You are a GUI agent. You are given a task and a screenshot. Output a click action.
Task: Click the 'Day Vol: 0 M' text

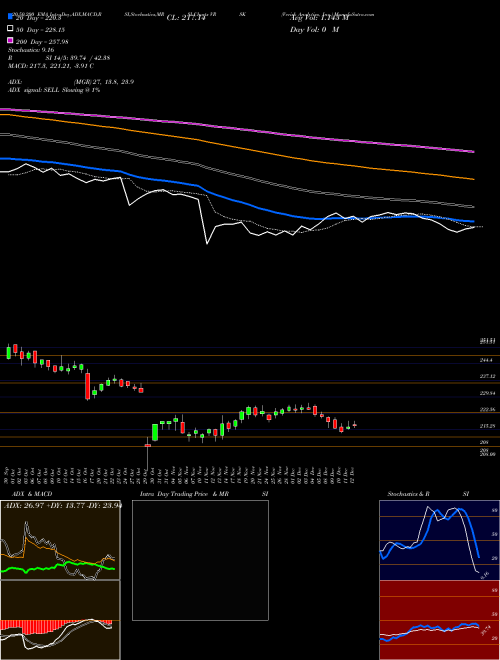coord(314,30)
